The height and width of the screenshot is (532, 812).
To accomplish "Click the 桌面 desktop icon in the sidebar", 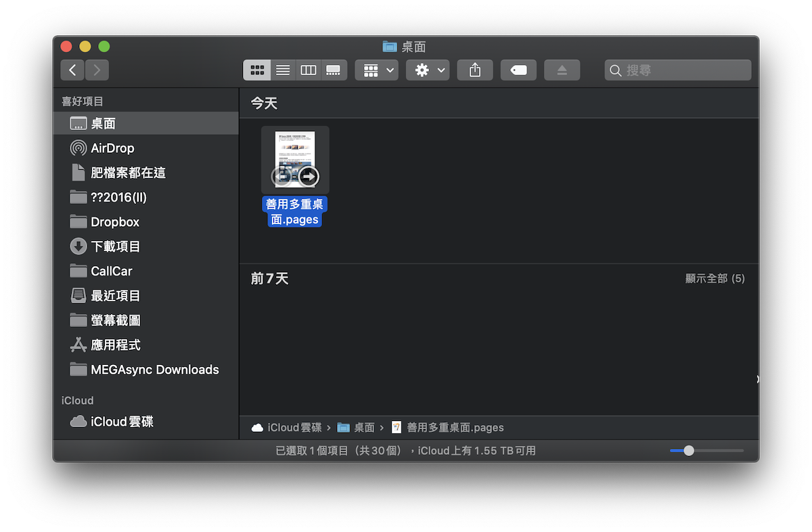I will pos(78,123).
